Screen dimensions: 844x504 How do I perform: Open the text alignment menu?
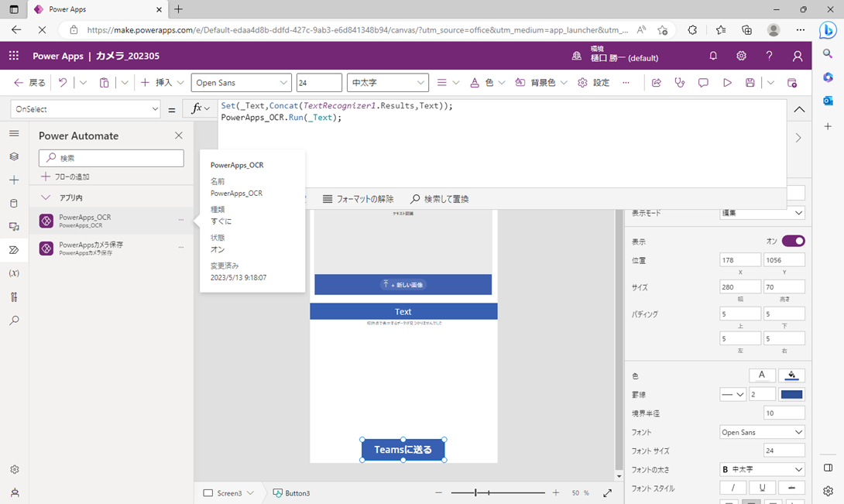tap(448, 82)
